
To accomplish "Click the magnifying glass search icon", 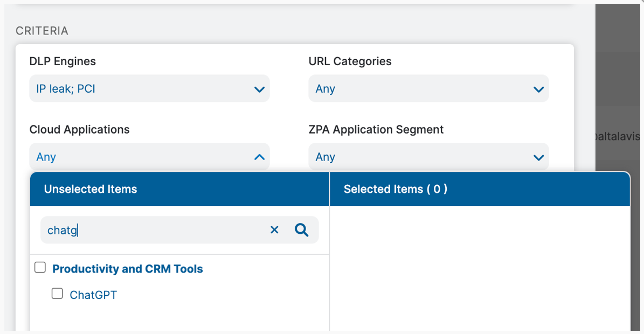I will (302, 230).
